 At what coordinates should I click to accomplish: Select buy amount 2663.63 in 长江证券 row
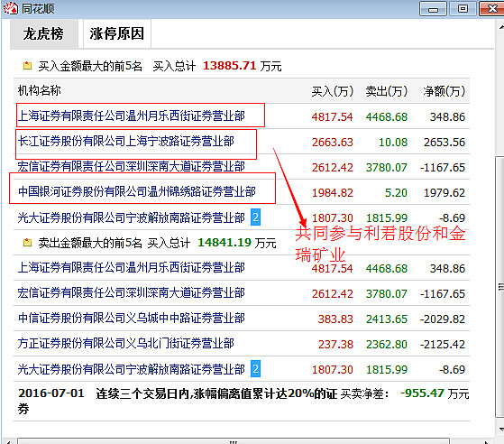tap(333, 142)
